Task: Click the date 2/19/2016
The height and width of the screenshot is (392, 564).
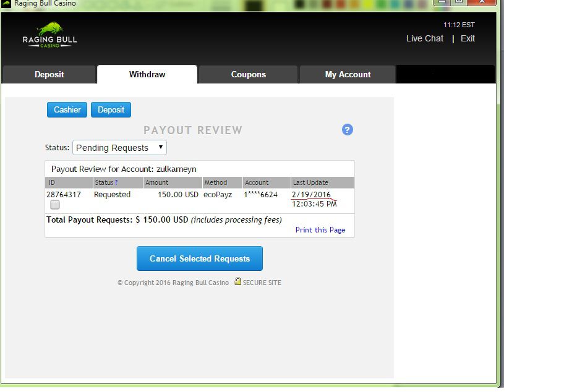Action: pos(311,195)
